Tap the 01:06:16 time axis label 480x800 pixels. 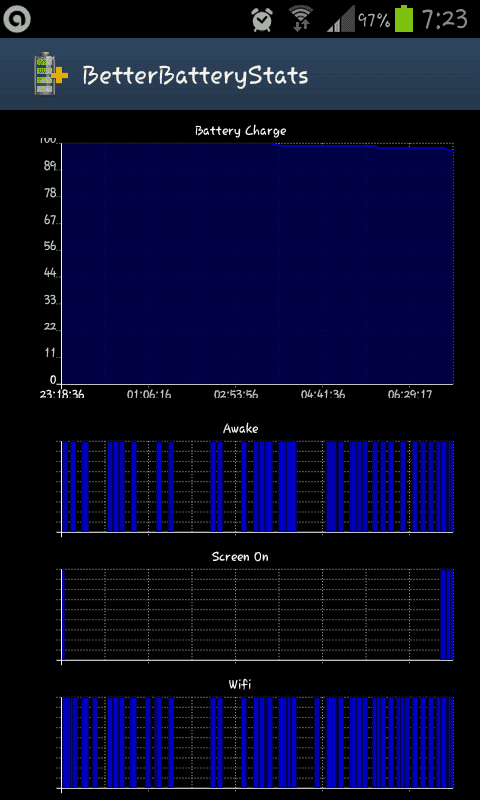(x=149, y=395)
